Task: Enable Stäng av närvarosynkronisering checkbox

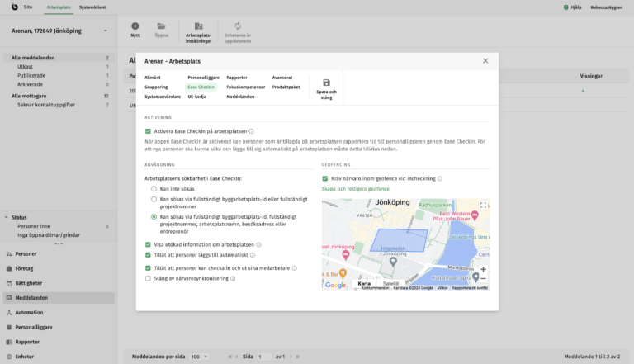Action: click(148, 279)
